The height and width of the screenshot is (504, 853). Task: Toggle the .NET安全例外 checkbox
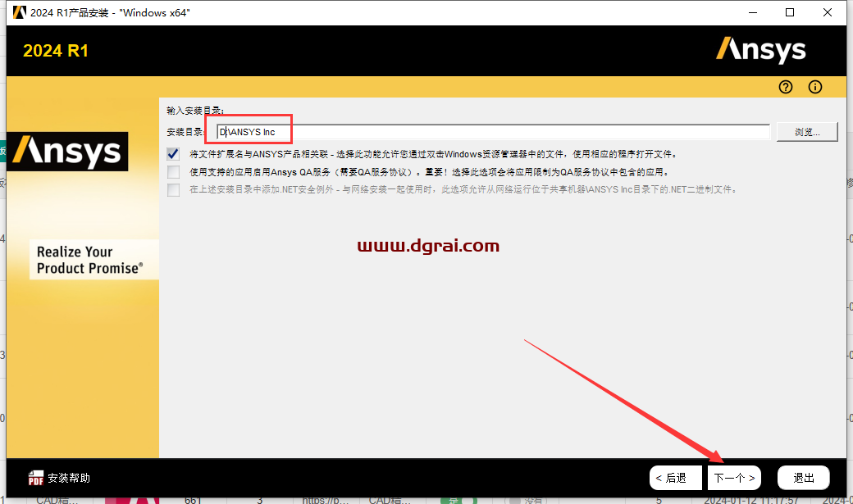tap(174, 190)
